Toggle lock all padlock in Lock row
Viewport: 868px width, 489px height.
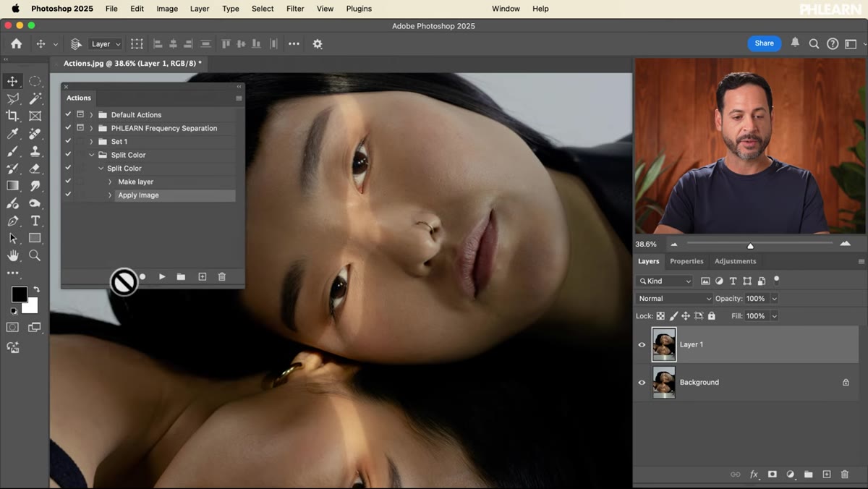[x=712, y=316]
